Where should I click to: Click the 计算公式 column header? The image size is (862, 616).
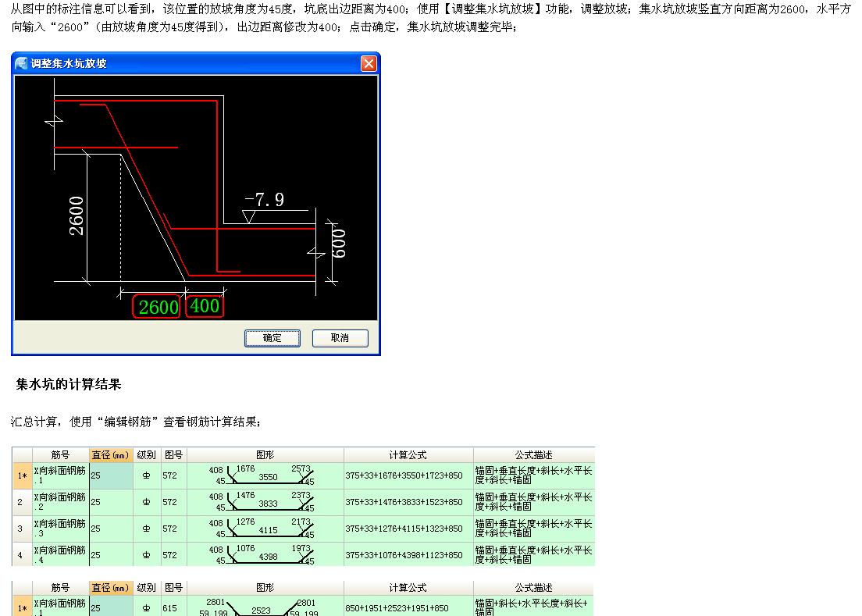coord(408,455)
